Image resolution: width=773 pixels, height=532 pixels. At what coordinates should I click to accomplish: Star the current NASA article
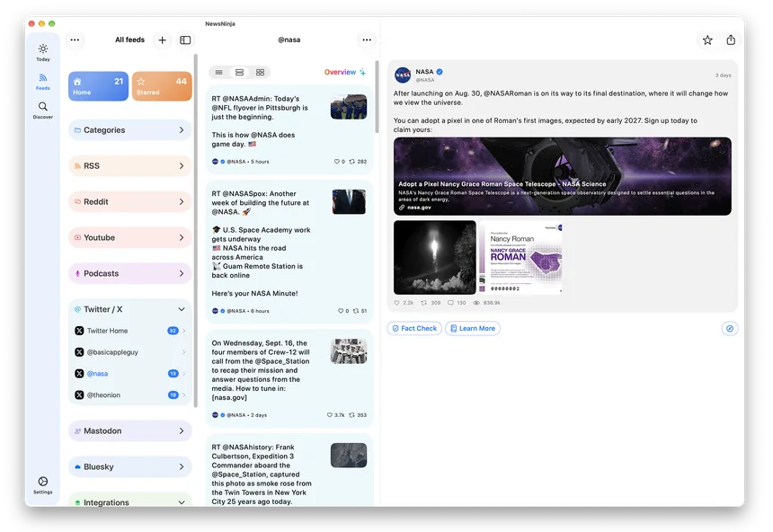point(707,40)
